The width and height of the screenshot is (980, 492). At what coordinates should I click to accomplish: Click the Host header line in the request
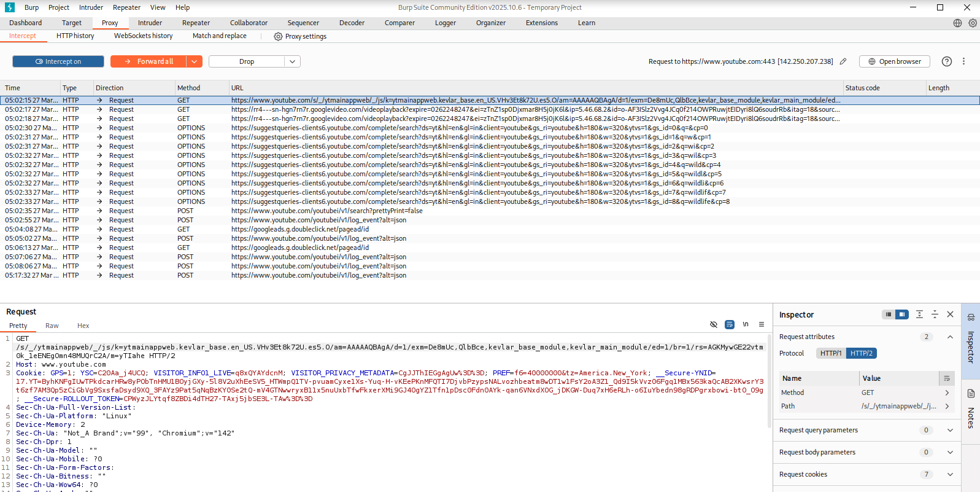point(61,364)
